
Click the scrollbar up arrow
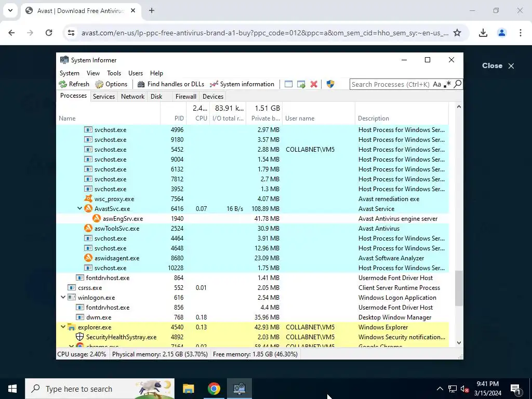point(459,107)
